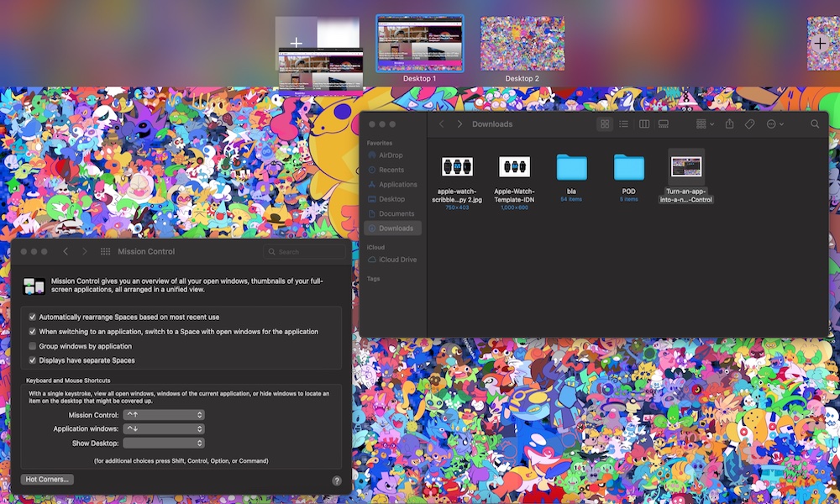Click the preferences Search field
This screenshot has width=840, height=504.
coord(304,252)
